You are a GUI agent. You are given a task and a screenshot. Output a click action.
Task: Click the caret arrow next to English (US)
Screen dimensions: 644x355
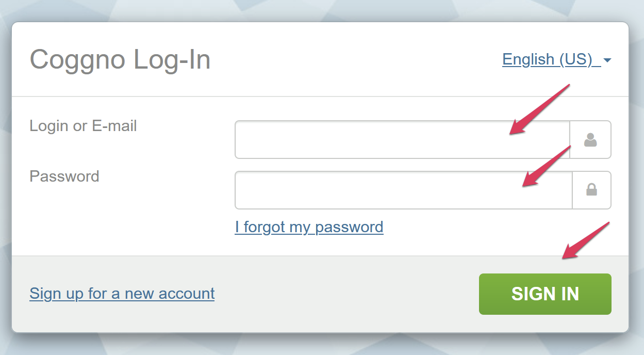click(607, 60)
